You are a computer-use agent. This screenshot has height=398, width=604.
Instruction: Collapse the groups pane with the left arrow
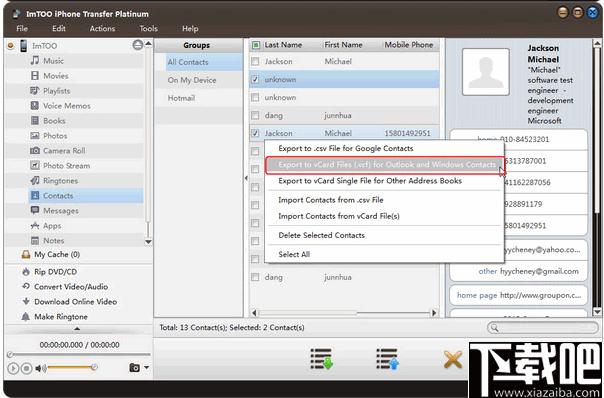[246, 178]
